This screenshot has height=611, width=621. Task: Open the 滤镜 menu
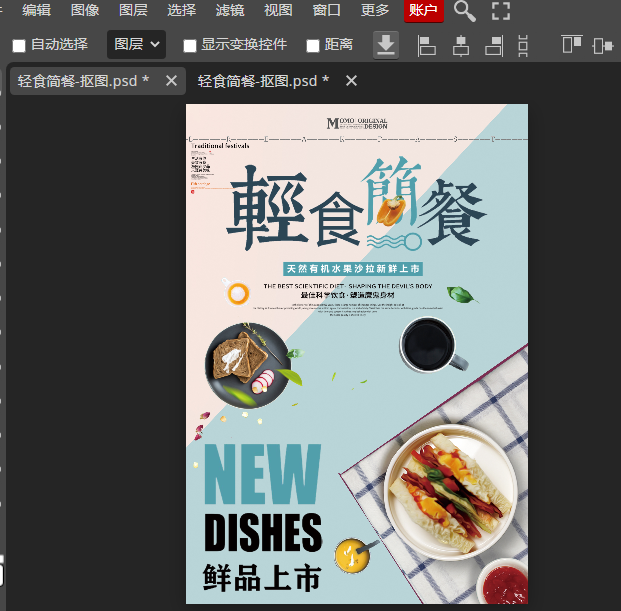click(229, 11)
